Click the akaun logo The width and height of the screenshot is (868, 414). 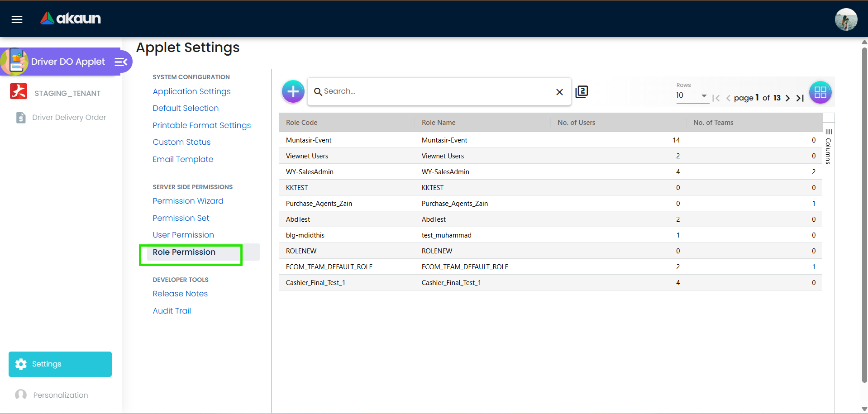pyautogui.click(x=70, y=18)
